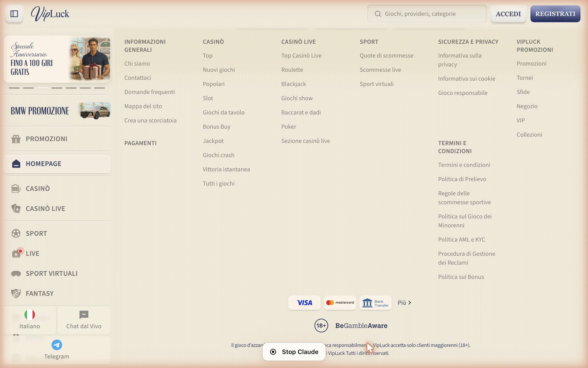Image resolution: width=588 pixels, height=368 pixels.
Task: Open the BMW Promozione banner
Action: 57,111
